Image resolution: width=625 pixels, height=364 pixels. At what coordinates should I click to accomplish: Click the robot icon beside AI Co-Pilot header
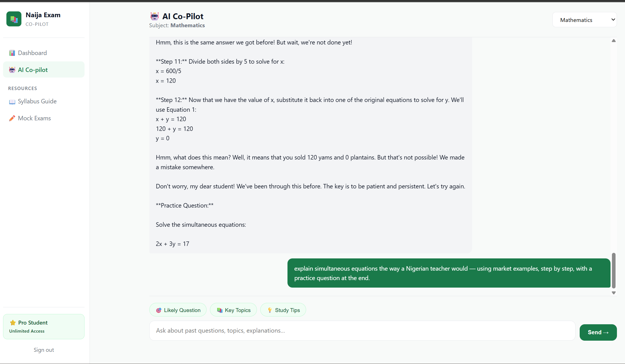[x=155, y=16]
